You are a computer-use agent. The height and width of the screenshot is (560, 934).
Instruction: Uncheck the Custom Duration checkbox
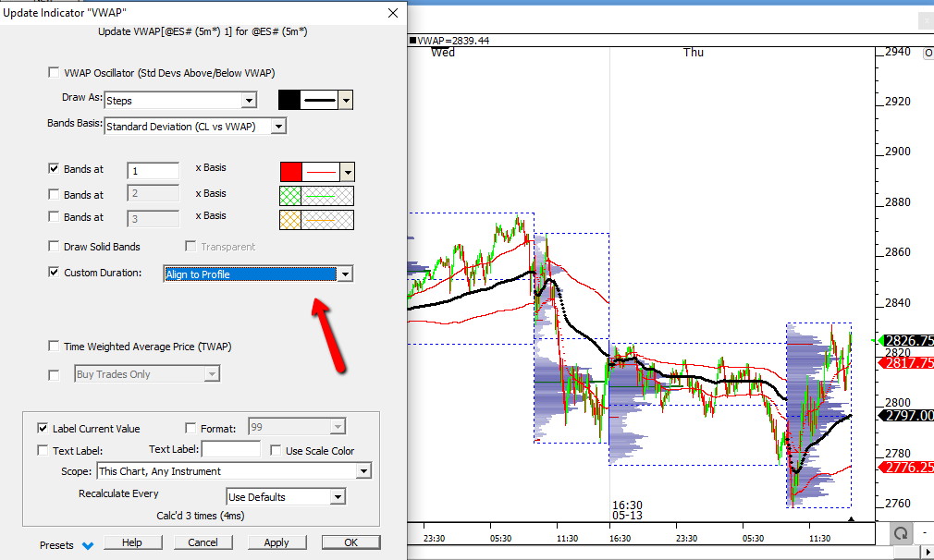coord(53,273)
